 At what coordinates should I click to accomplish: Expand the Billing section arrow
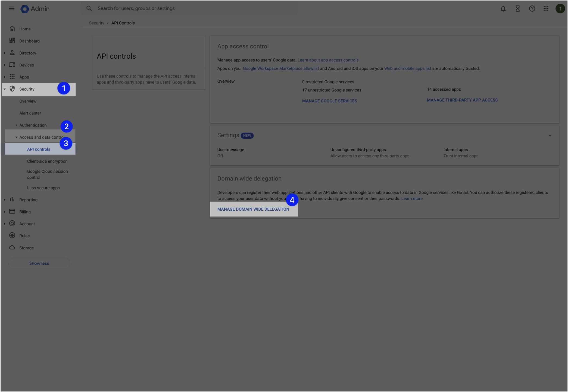pos(5,212)
